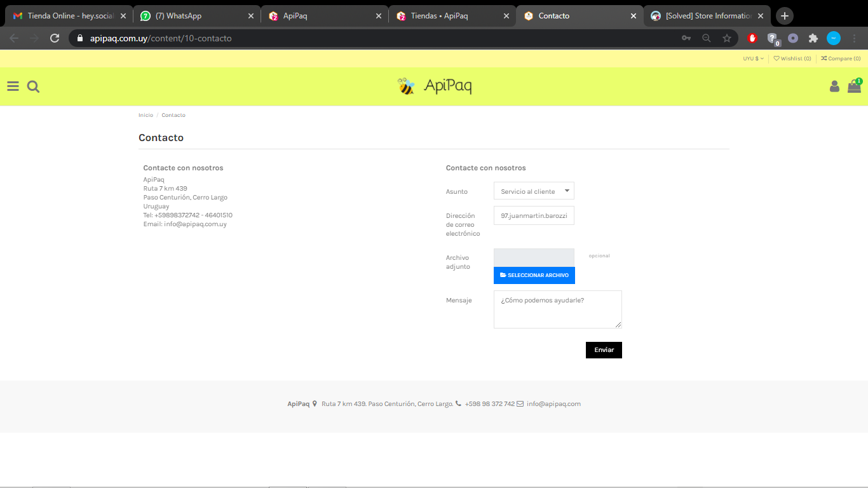Click the Mensaje text area
This screenshot has height=488, width=868.
point(558,309)
